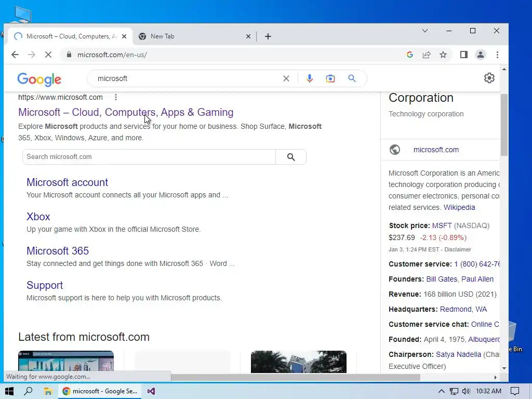View site information via the lock icon

pos(69,55)
